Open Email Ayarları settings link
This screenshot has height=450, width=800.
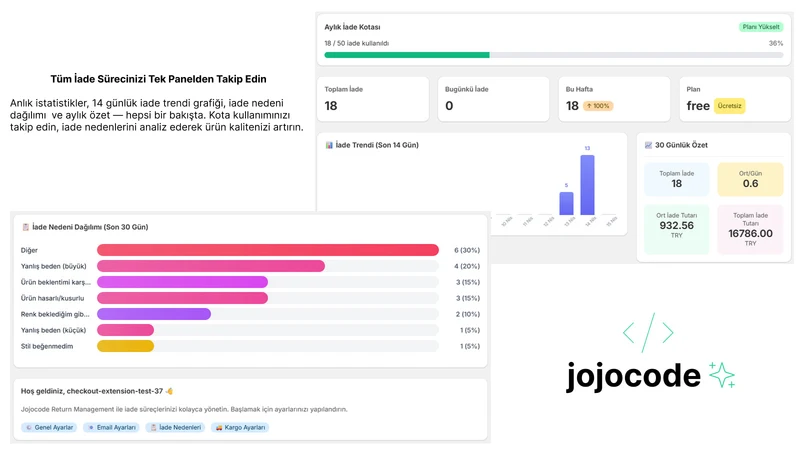[111, 428]
